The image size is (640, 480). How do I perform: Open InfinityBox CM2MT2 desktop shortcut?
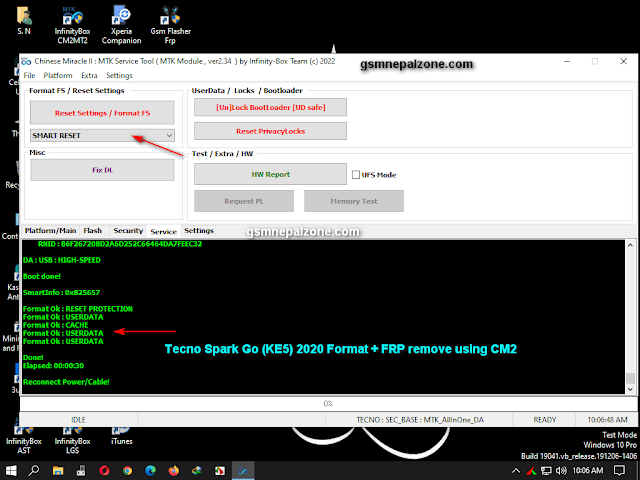point(72,25)
